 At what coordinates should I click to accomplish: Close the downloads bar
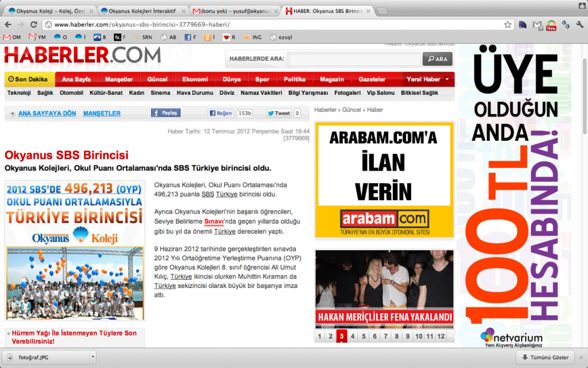pos(581,357)
